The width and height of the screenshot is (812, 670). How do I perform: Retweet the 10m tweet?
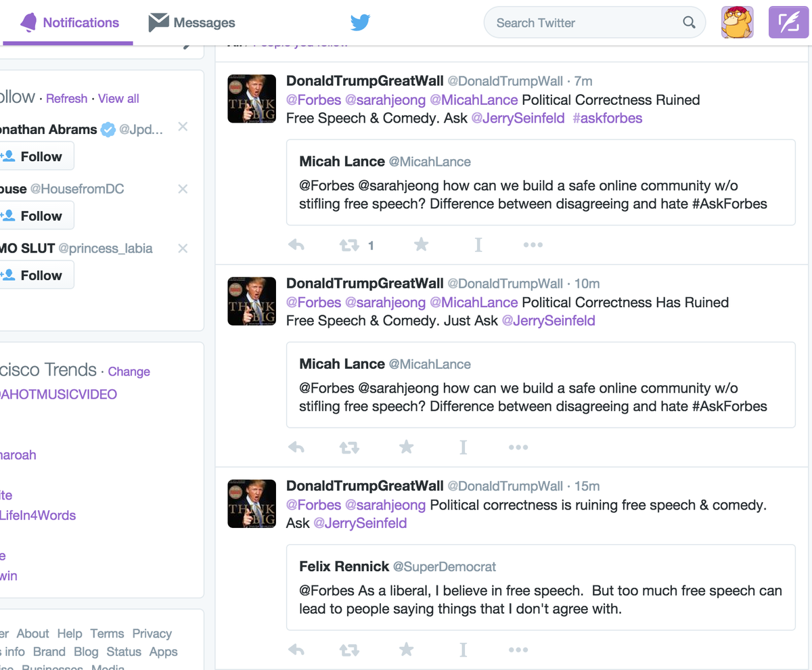349,447
